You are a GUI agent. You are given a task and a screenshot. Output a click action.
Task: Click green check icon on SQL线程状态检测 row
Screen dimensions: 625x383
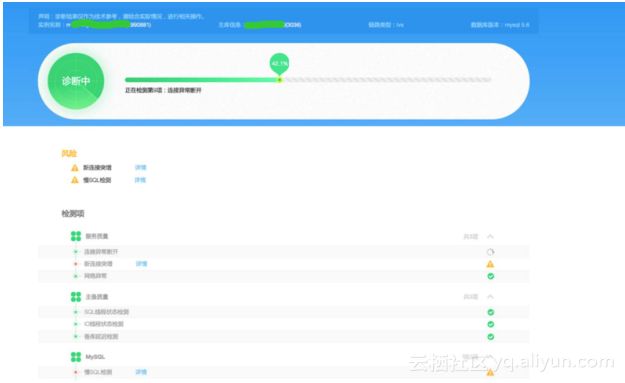(491, 312)
